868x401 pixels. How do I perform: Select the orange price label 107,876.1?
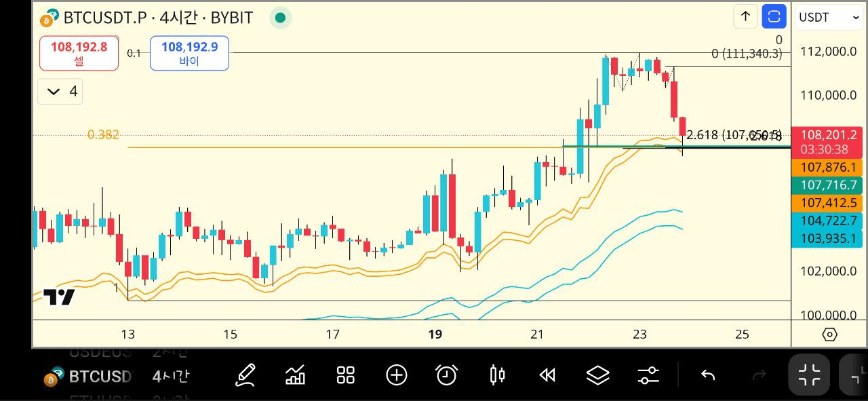point(827,168)
